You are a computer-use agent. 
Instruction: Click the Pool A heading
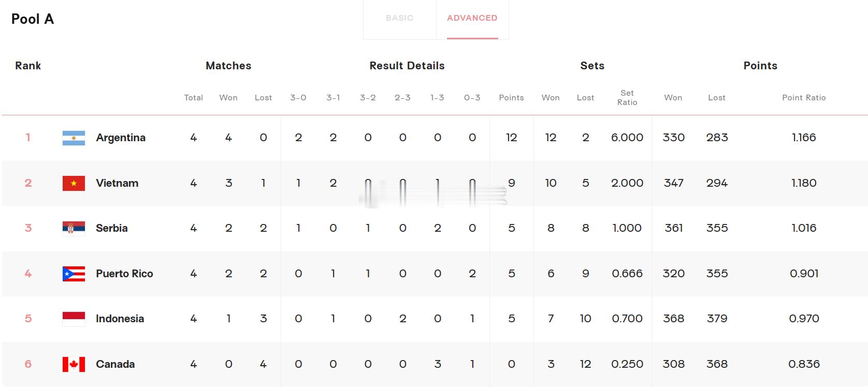(x=33, y=19)
